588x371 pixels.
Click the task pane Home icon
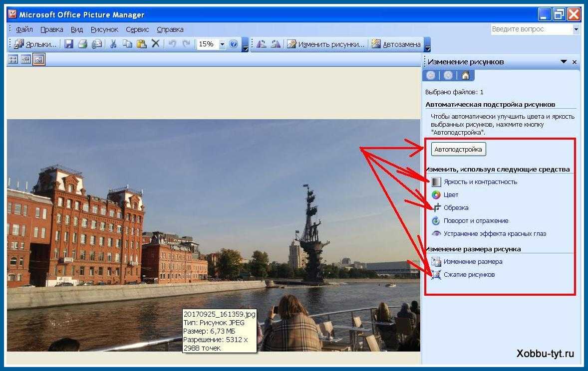tap(465, 75)
